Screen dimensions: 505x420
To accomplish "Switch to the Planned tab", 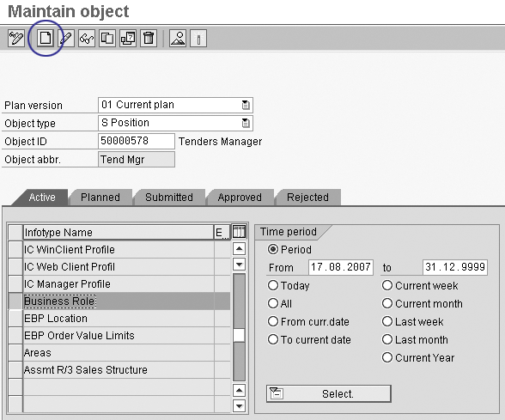I will tap(100, 198).
